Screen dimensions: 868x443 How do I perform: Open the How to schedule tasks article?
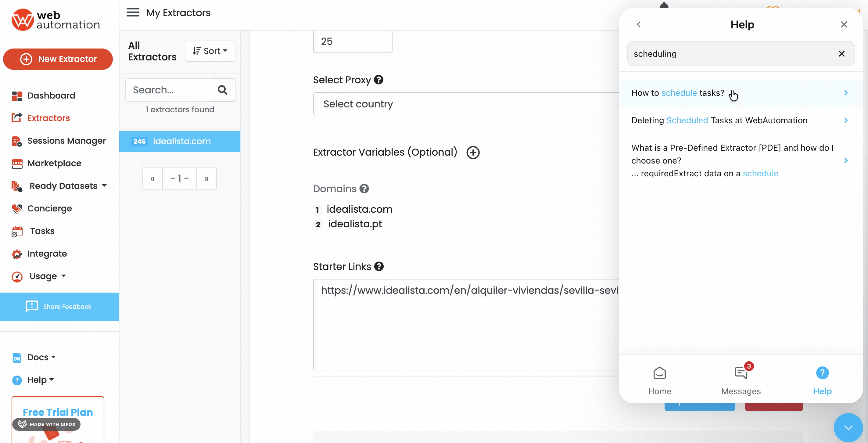pyautogui.click(x=677, y=93)
